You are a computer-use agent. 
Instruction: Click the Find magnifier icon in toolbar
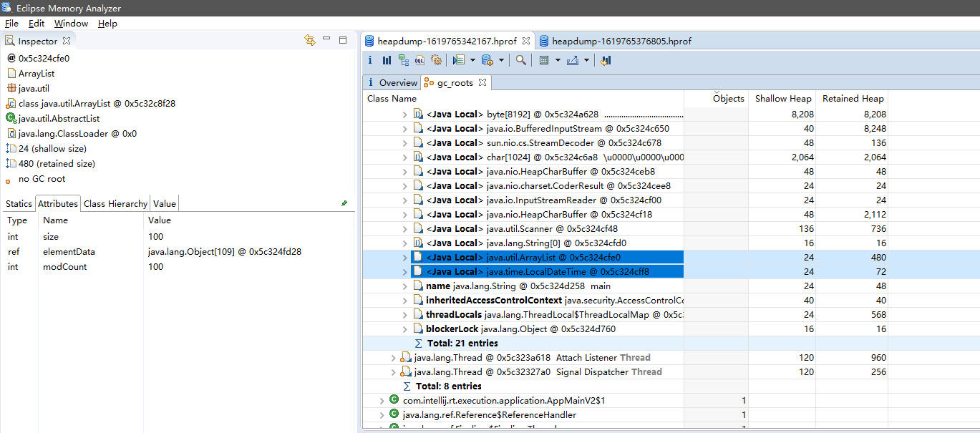tap(521, 61)
